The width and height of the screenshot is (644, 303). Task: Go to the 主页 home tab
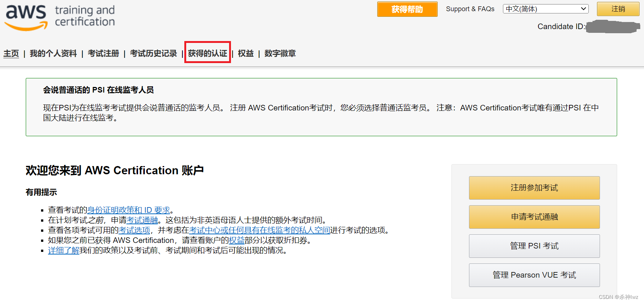pos(11,53)
